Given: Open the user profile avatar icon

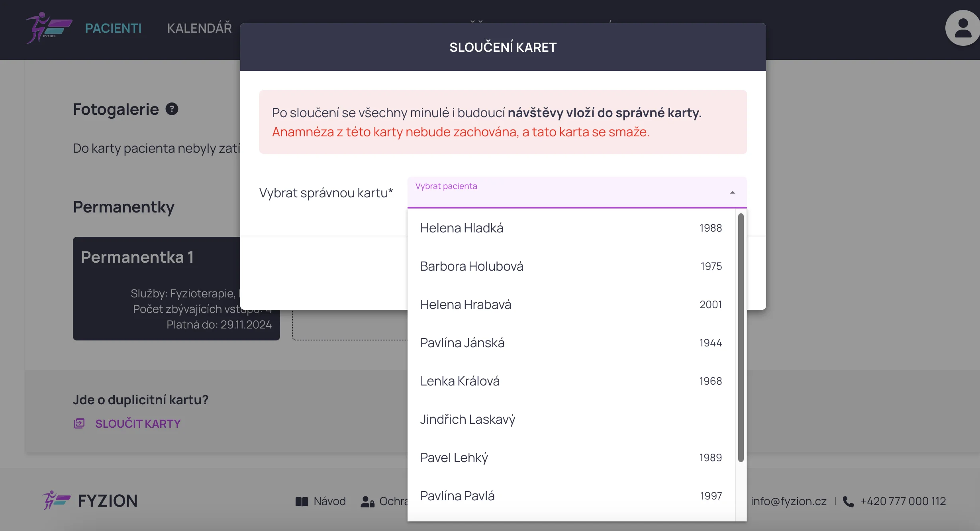Looking at the screenshot, I should [x=962, y=28].
